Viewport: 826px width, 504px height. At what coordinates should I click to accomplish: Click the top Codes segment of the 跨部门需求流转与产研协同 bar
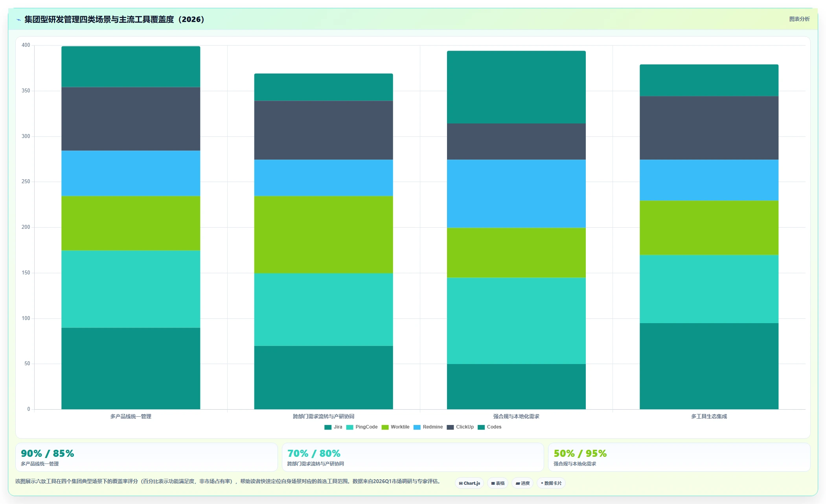click(324, 87)
